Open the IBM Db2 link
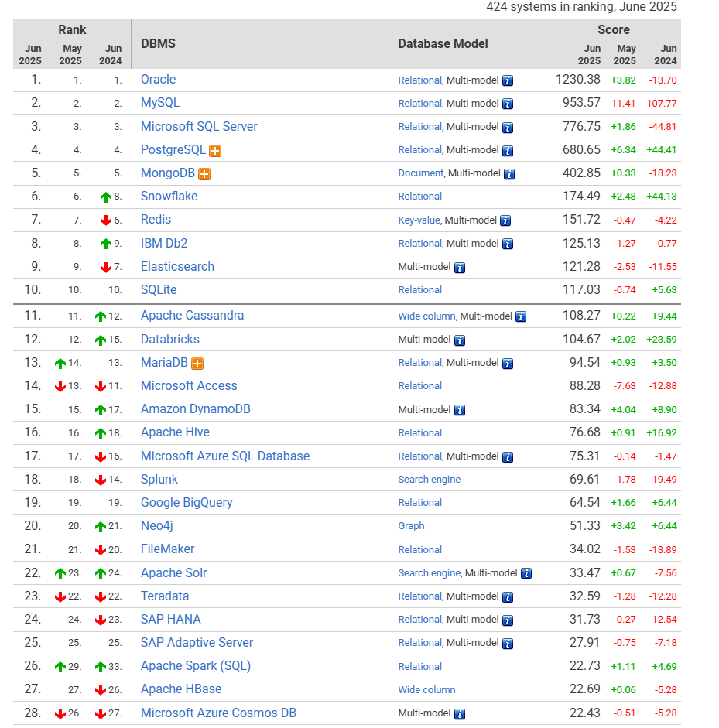The width and height of the screenshot is (719, 728). (164, 243)
